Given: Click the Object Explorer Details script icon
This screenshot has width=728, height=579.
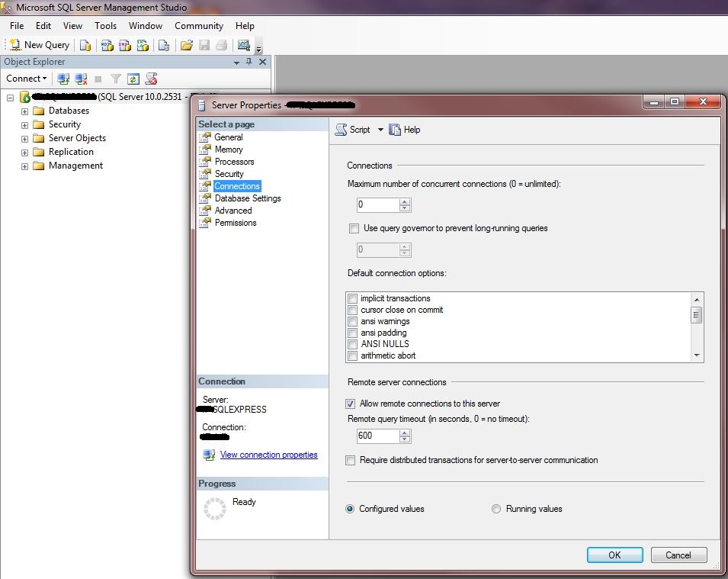Looking at the screenshot, I should pos(151,79).
